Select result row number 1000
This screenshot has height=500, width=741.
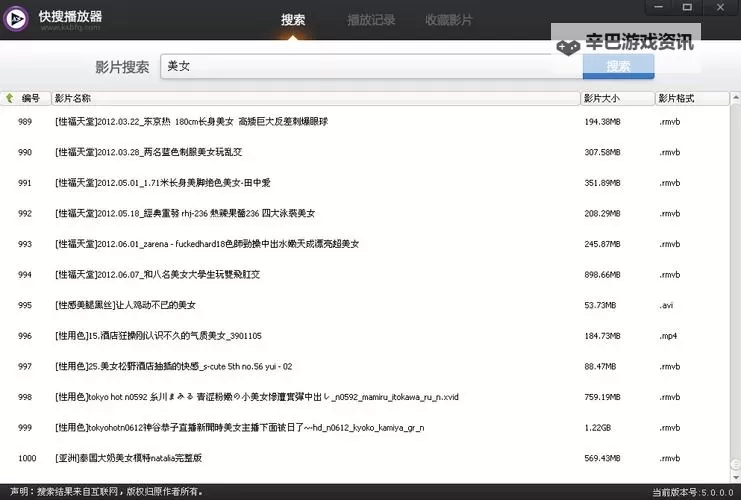[x=365, y=458]
